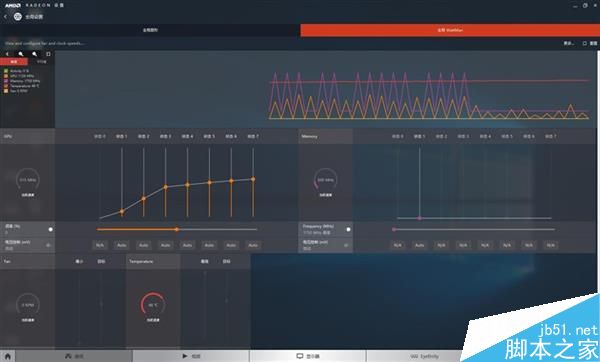The width and height of the screenshot is (600, 362).
Task: Click the Temperature section header label
Action: (x=141, y=261)
